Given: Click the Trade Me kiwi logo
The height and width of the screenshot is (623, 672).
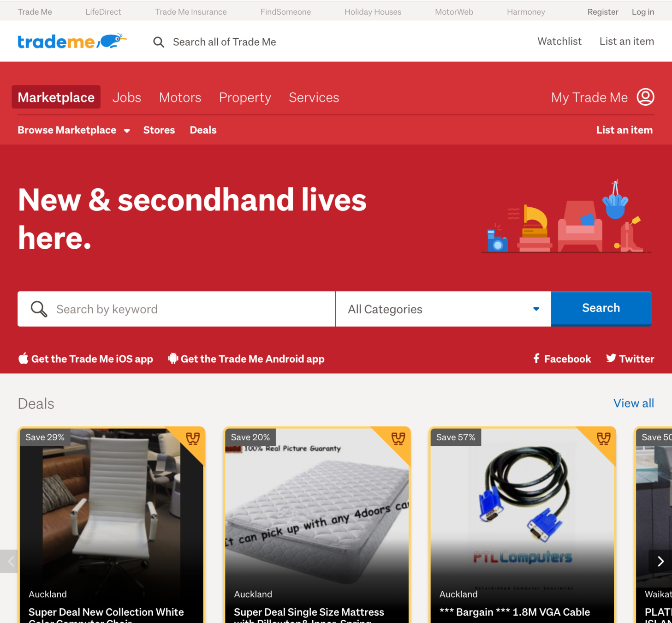Looking at the screenshot, I should pyautogui.click(x=72, y=42).
